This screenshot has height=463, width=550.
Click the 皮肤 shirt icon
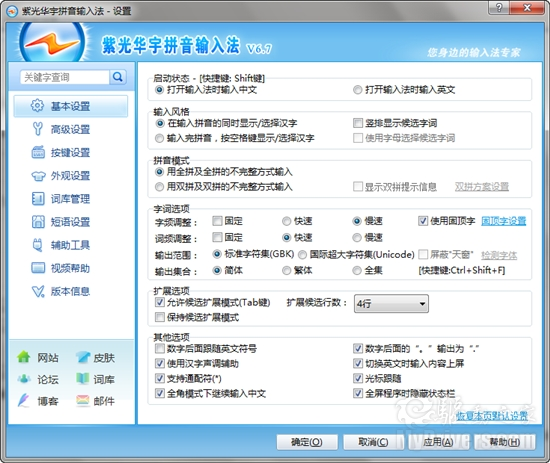click(83, 357)
